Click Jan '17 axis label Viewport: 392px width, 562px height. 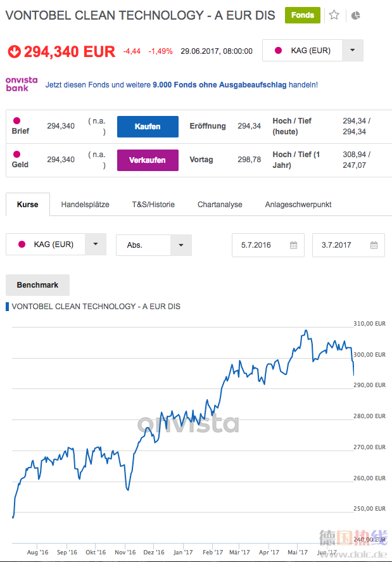click(x=183, y=552)
